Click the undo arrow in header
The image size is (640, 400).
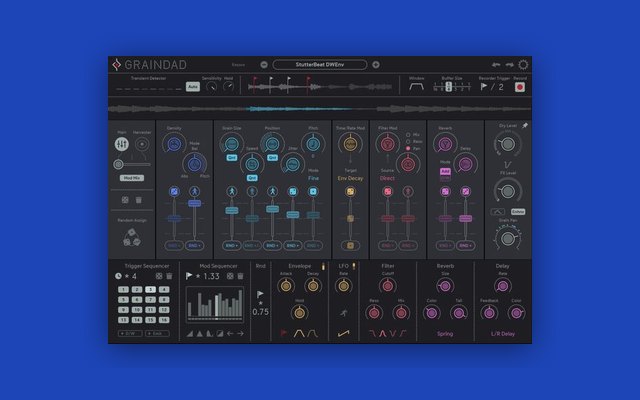coord(496,64)
